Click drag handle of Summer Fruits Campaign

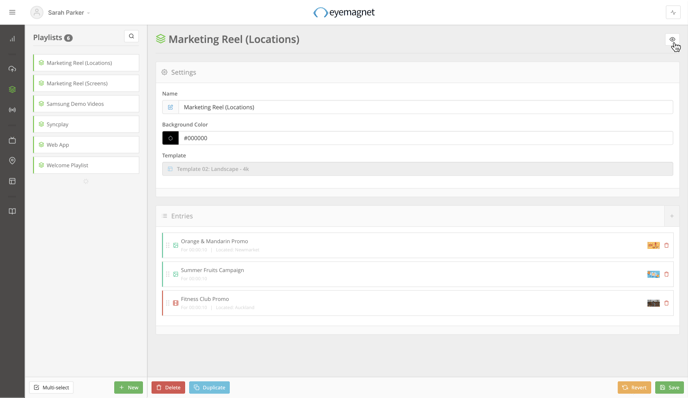[x=168, y=274]
